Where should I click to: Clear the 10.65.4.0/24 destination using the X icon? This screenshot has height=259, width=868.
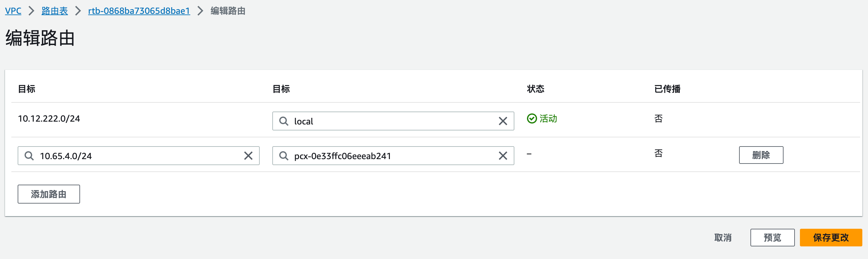point(248,156)
